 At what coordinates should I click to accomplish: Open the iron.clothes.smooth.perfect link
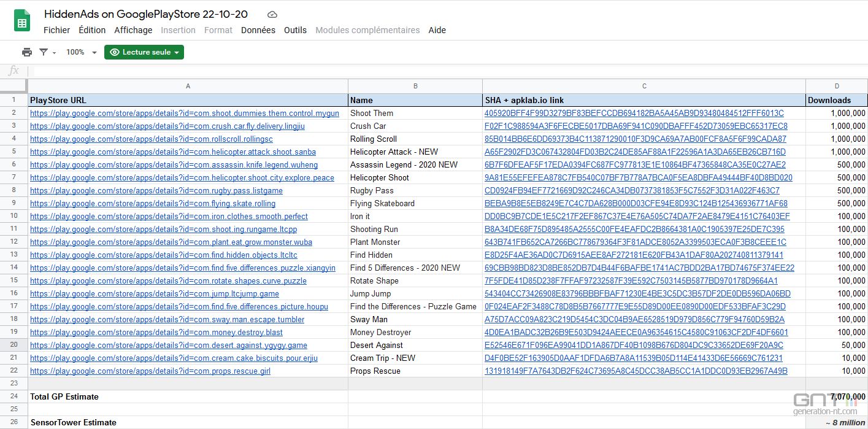point(169,216)
